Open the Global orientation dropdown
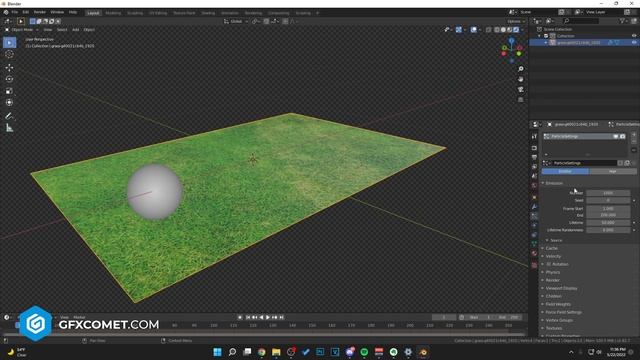The height and width of the screenshot is (360, 640). 236,21
